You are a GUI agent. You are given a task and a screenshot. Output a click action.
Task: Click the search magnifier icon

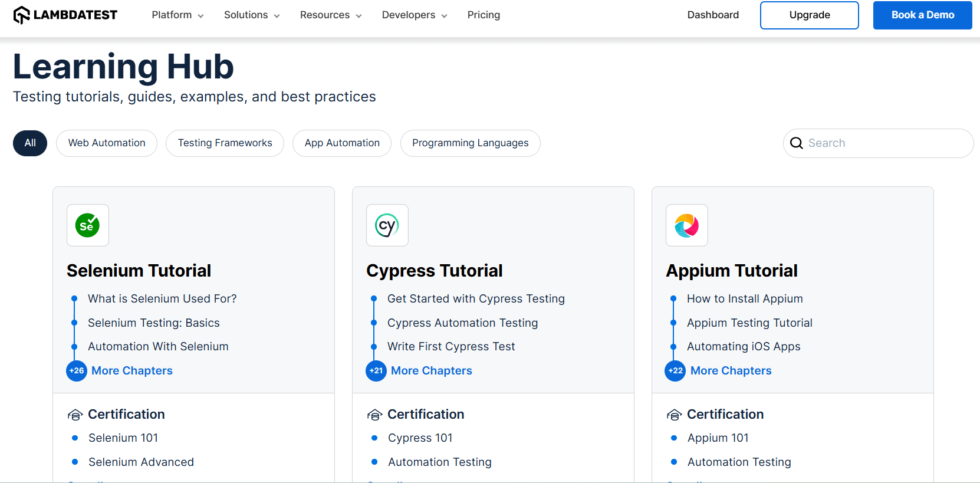(x=797, y=143)
